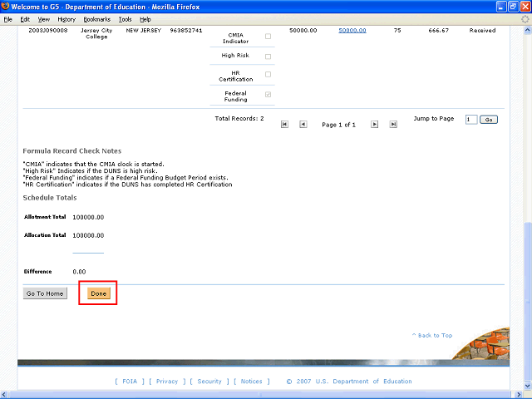This screenshot has width=532, height=399.
Task: Open the FOIA footer link
Action: click(130, 382)
